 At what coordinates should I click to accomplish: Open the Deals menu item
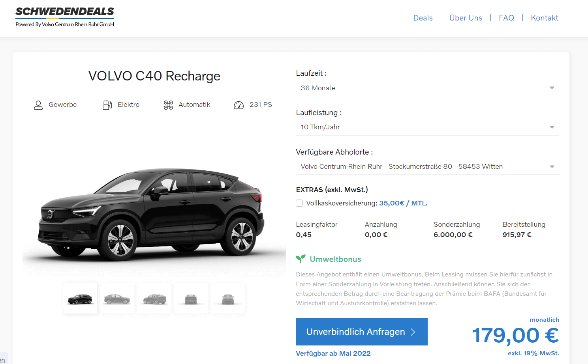(x=423, y=18)
